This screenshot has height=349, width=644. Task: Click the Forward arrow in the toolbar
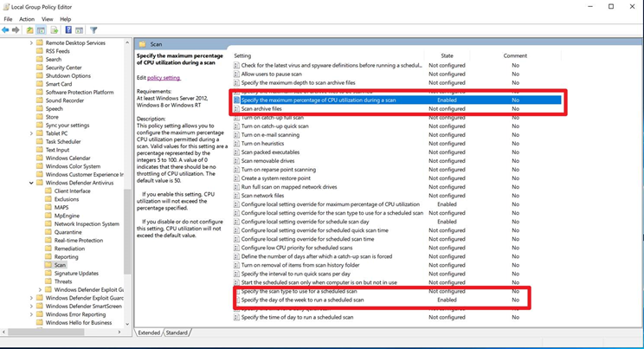click(16, 30)
